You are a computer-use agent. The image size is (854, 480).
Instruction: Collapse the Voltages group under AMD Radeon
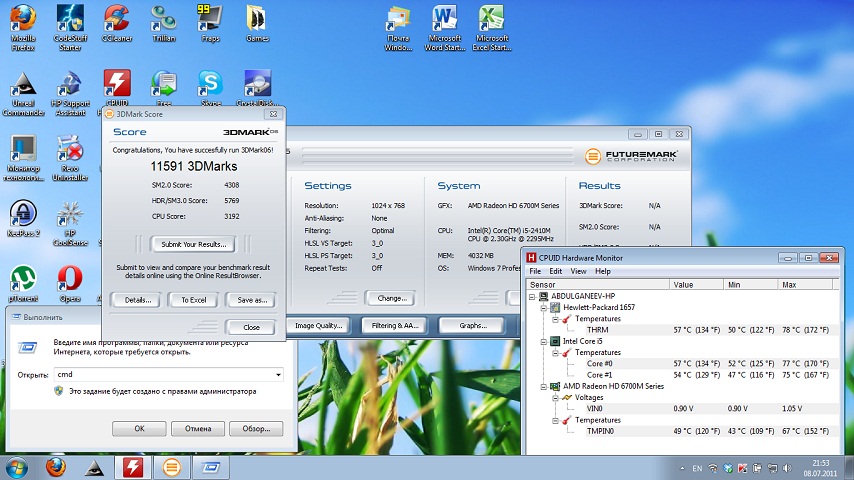[x=555, y=398]
